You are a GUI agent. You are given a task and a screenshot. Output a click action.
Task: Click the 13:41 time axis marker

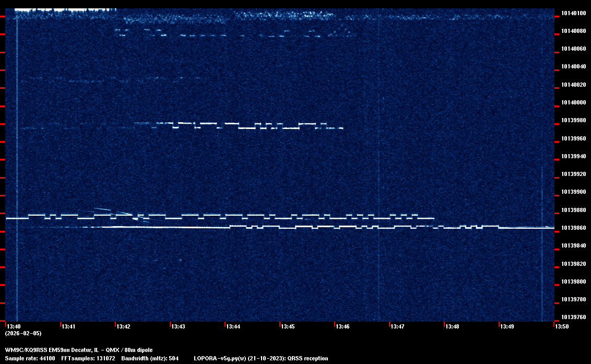tap(69, 327)
